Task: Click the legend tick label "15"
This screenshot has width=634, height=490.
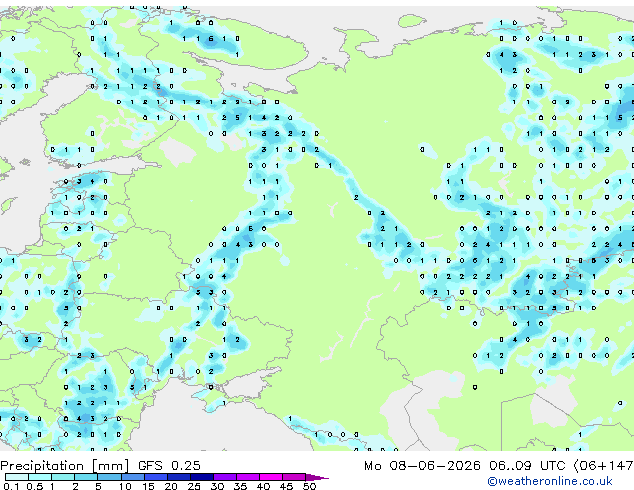Action: [x=148, y=486]
